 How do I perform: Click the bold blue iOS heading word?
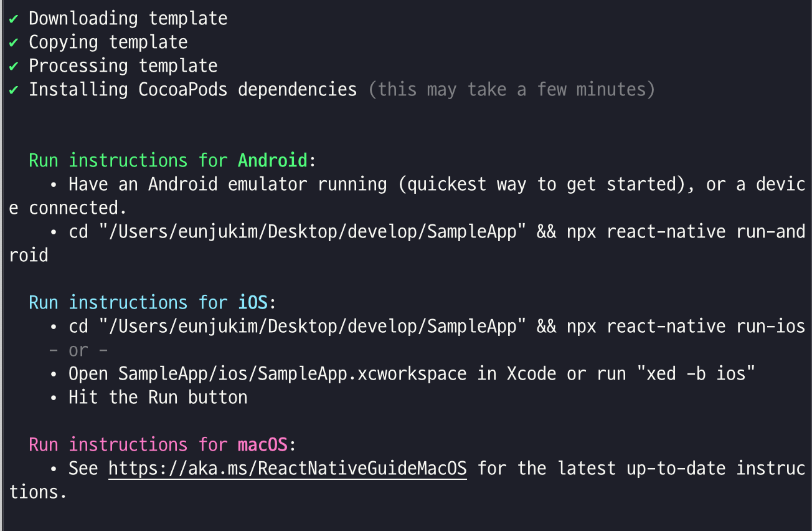252,303
